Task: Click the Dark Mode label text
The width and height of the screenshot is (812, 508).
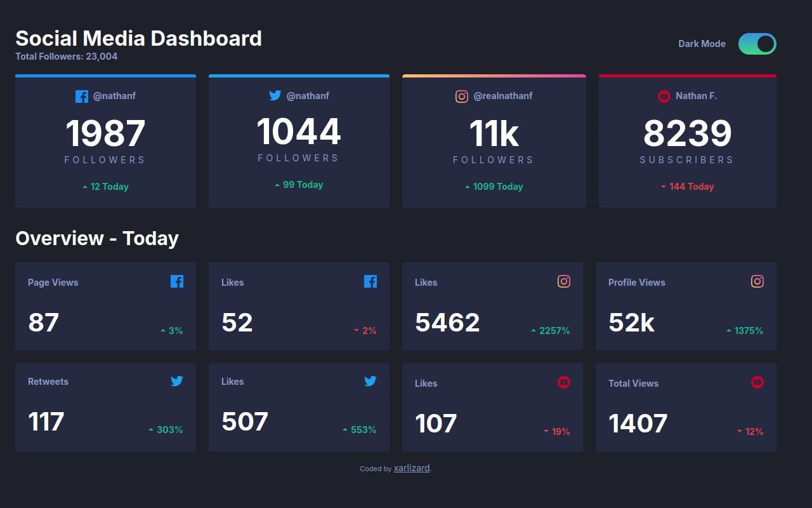Action: coord(702,44)
